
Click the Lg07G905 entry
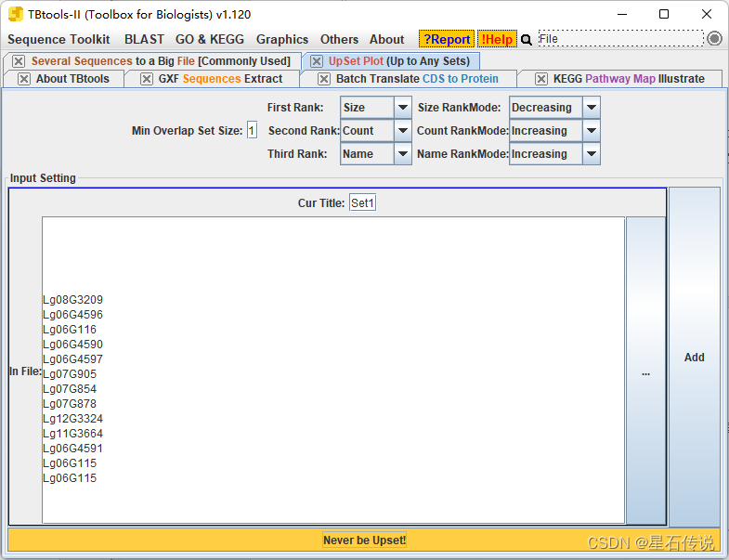[70, 374]
